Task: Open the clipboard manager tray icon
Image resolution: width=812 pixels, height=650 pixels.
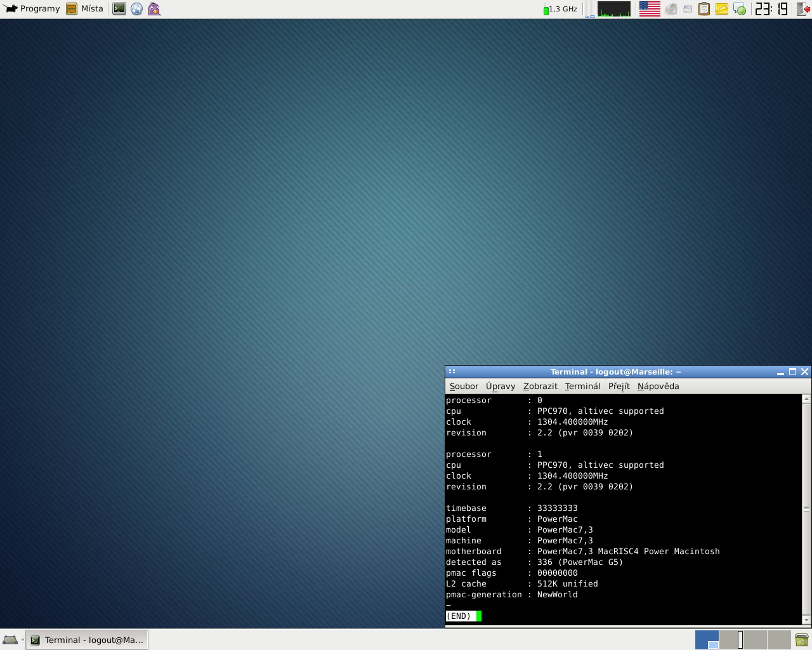Action: (x=704, y=9)
